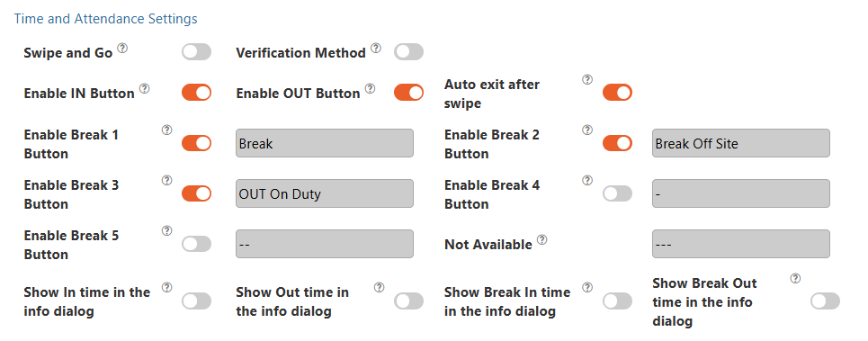
Task: Click the Break Off Site text field
Action: click(x=740, y=143)
